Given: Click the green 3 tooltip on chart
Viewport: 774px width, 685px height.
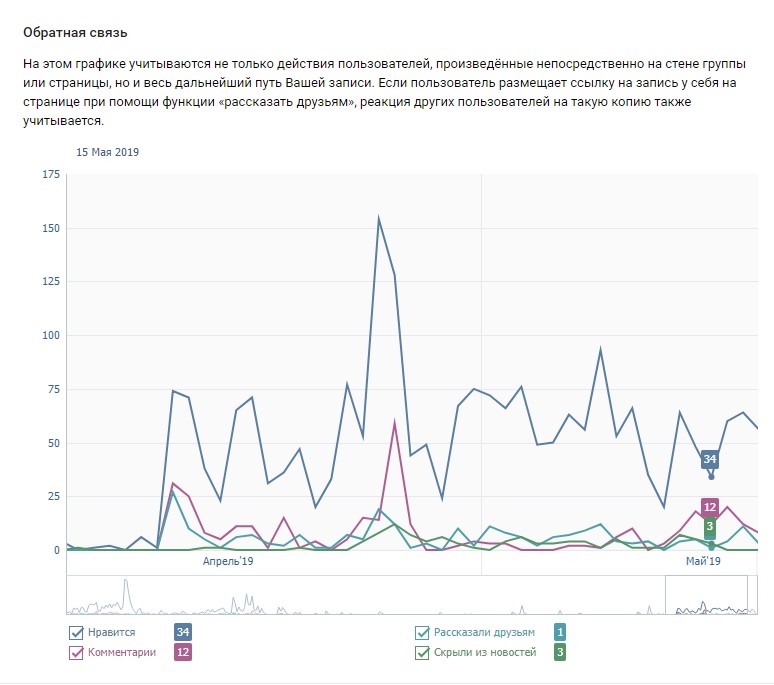Looking at the screenshot, I should click(710, 526).
